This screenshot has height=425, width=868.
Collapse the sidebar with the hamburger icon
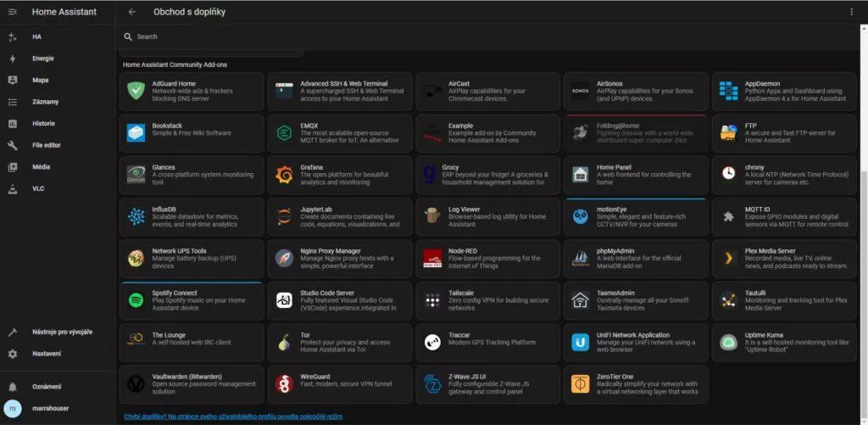click(x=13, y=12)
